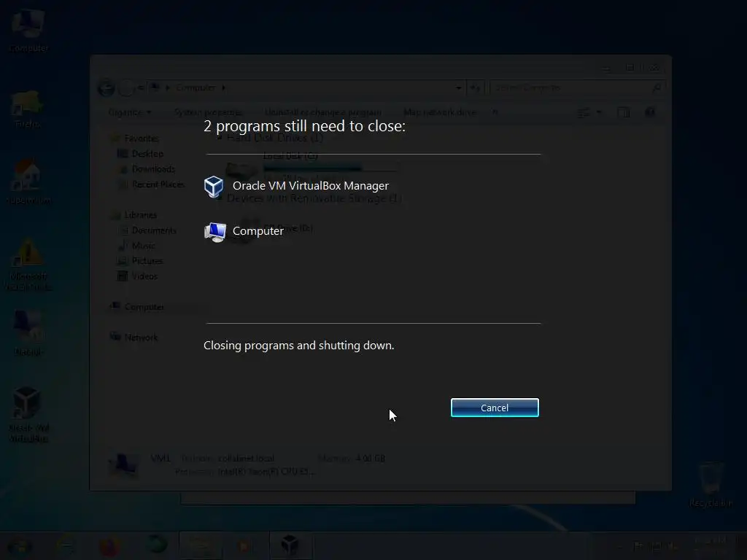Select Pictures library in Explorer sidebar
Screen dimensions: 747x560
147,261
